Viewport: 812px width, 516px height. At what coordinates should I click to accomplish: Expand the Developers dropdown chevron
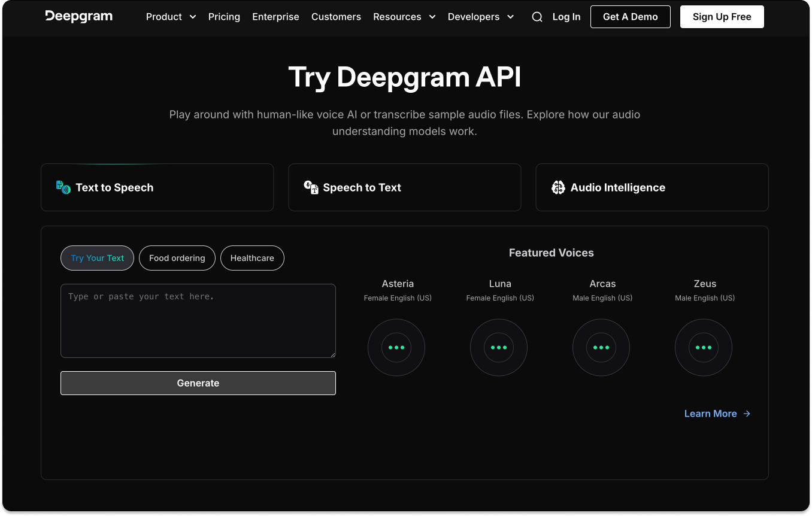[x=511, y=17]
